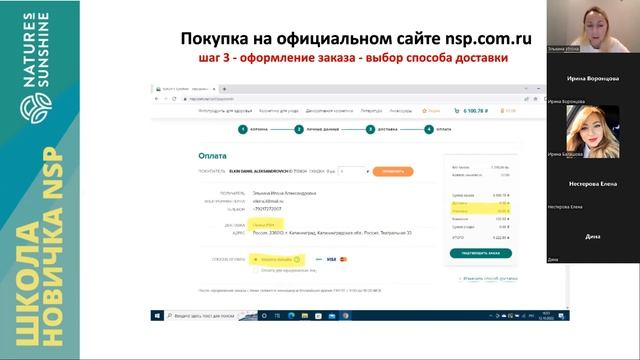Click the browser back arrow
640x360 pixels.
157,99
